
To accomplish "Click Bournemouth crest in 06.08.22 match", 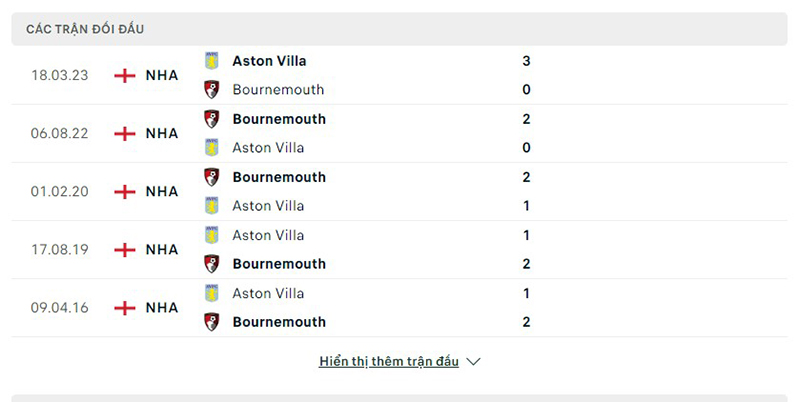I will point(211,118).
